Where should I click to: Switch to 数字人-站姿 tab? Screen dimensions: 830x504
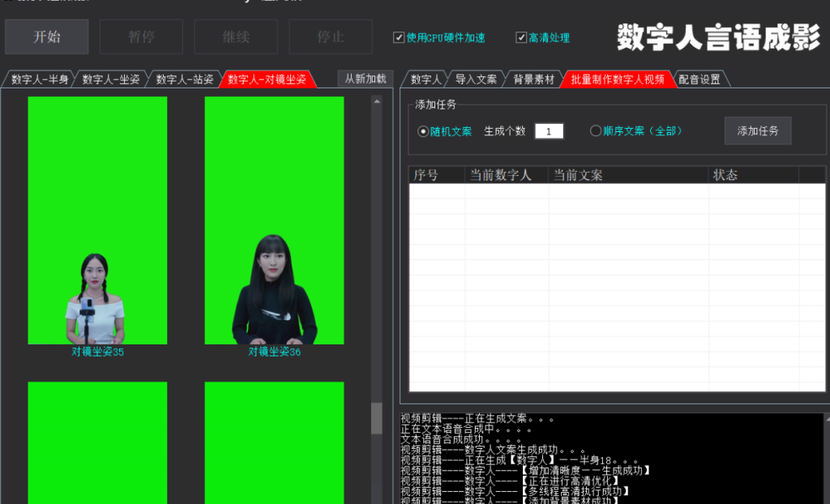(184, 79)
